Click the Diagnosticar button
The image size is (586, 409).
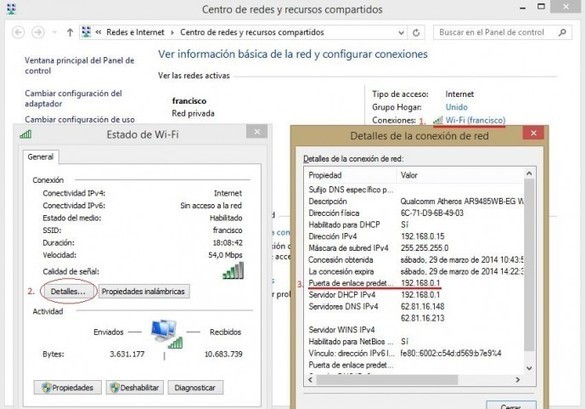point(195,388)
